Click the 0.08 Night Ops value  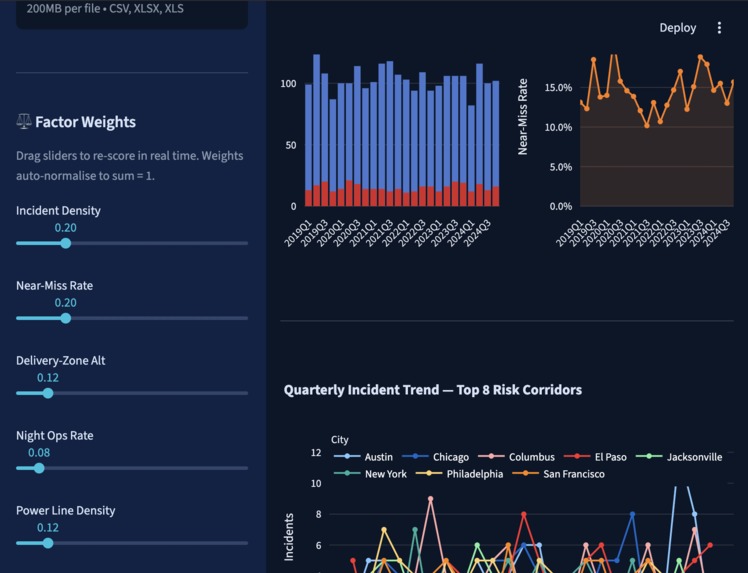(39, 452)
